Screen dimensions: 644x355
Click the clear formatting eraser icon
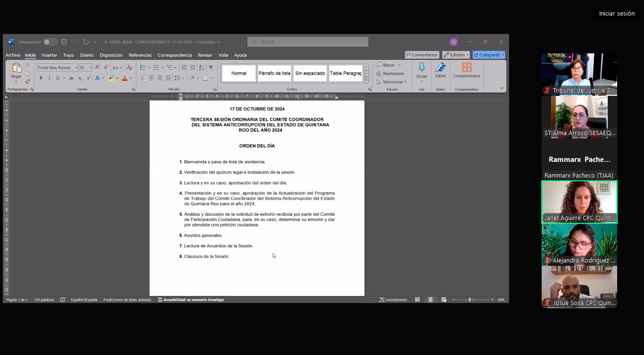(130, 68)
